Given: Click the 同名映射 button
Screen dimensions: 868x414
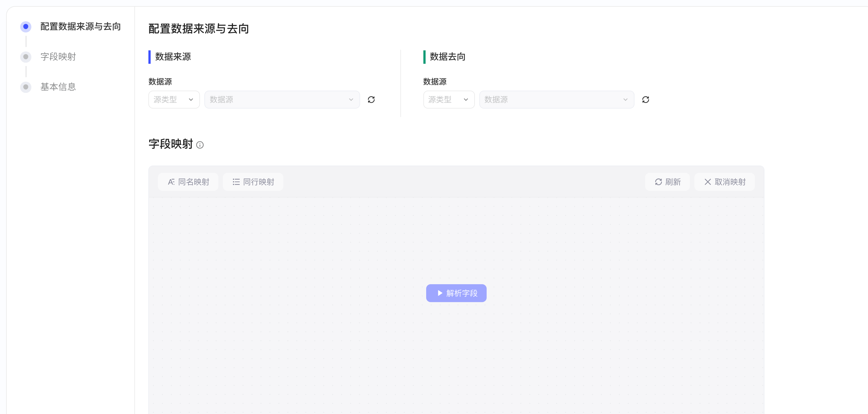Looking at the screenshot, I should [x=188, y=182].
